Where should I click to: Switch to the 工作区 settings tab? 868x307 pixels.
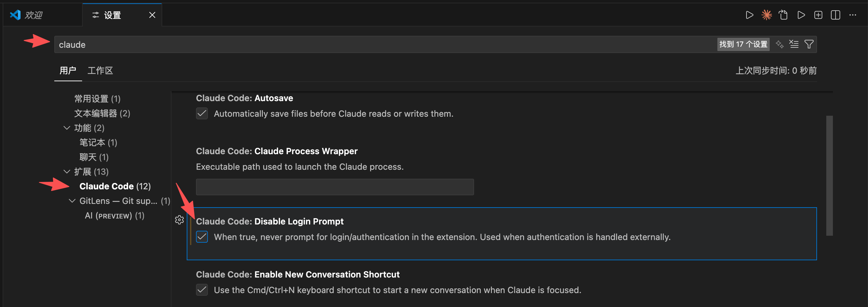[x=100, y=71]
